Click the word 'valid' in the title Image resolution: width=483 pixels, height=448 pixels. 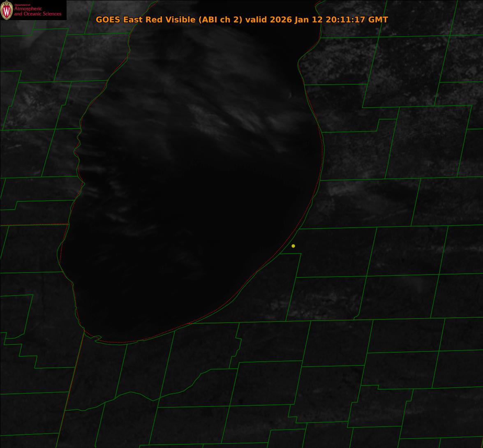click(256, 20)
